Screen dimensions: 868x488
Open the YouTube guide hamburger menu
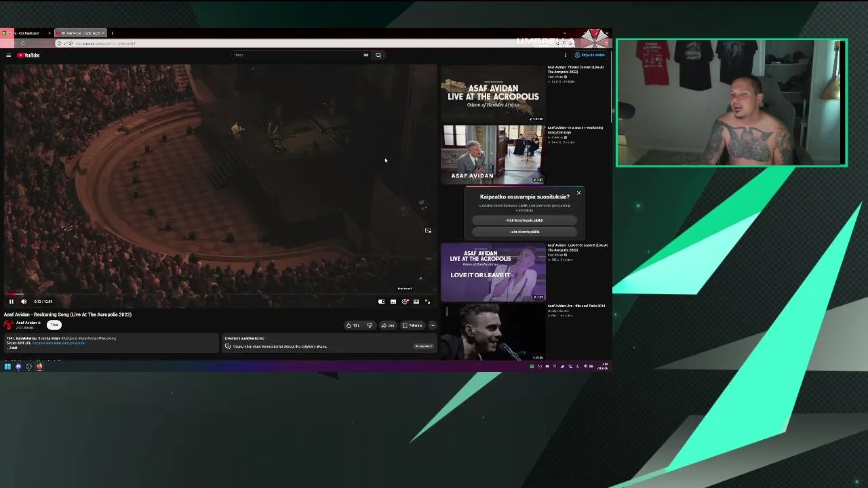point(8,55)
